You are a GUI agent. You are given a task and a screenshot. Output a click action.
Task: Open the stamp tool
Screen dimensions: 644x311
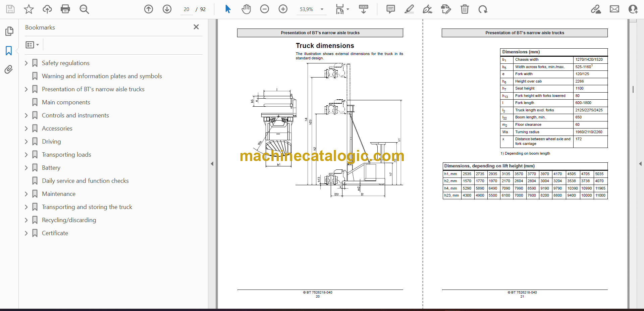coord(446,9)
